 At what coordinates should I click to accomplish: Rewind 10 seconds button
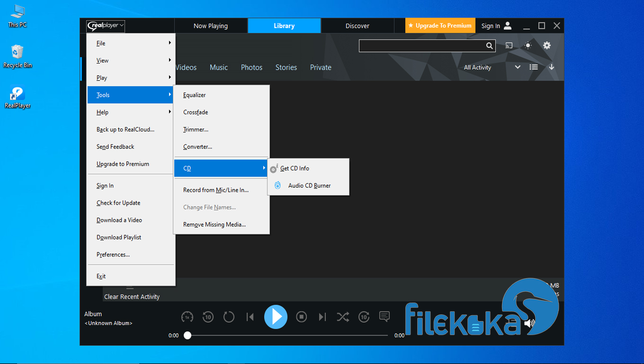[208, 317]
